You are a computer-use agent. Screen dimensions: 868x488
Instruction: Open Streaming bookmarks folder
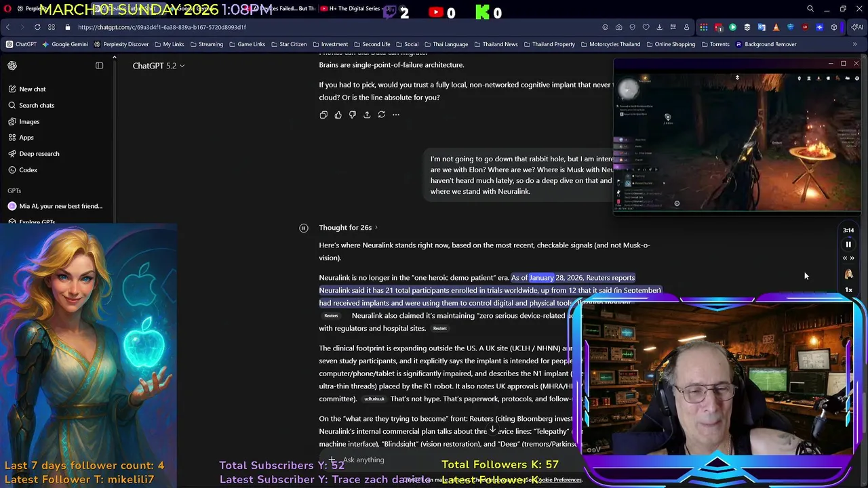[205, 44]
